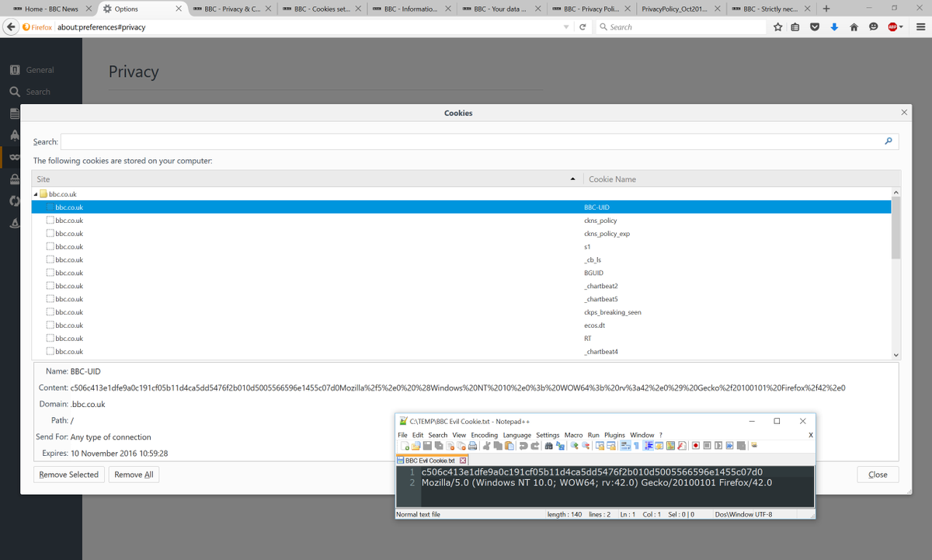Viewport: 932px width, 560px height.
Task: Click the Notepad++ Save icon
Action: point(427,446)
